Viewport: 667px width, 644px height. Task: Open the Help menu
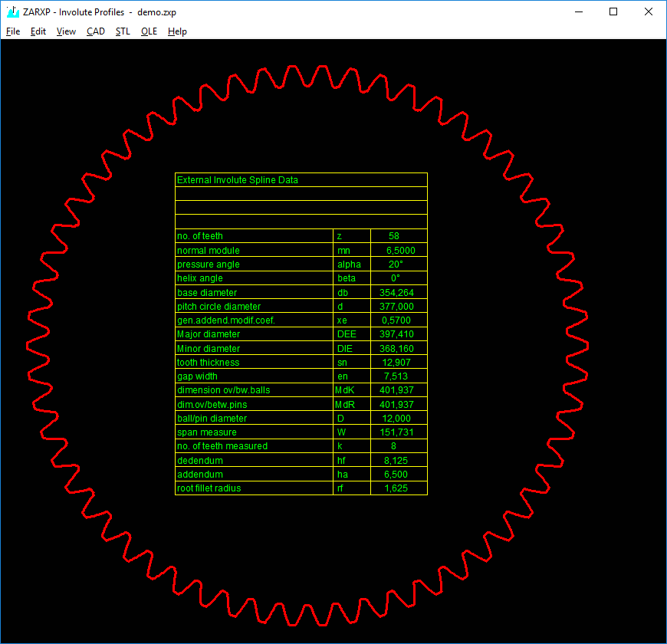click(x=177, y=31)
